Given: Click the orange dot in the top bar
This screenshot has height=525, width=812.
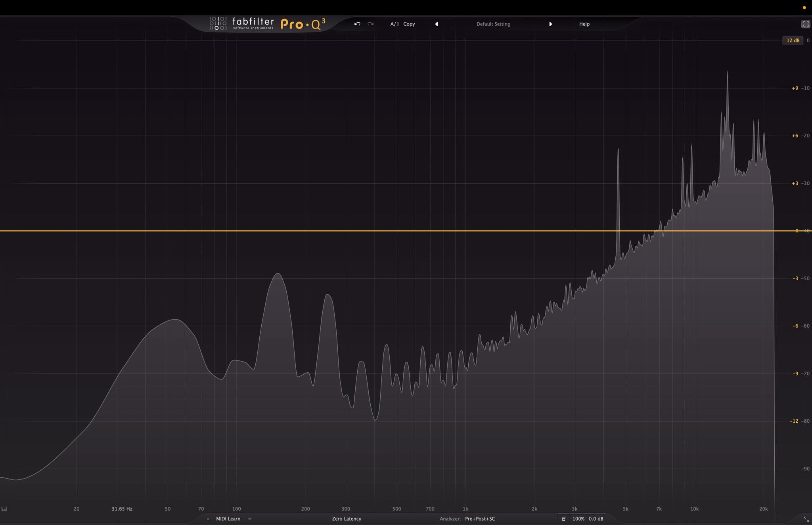Looking at the screenshot, I should (x=804, y=8).
